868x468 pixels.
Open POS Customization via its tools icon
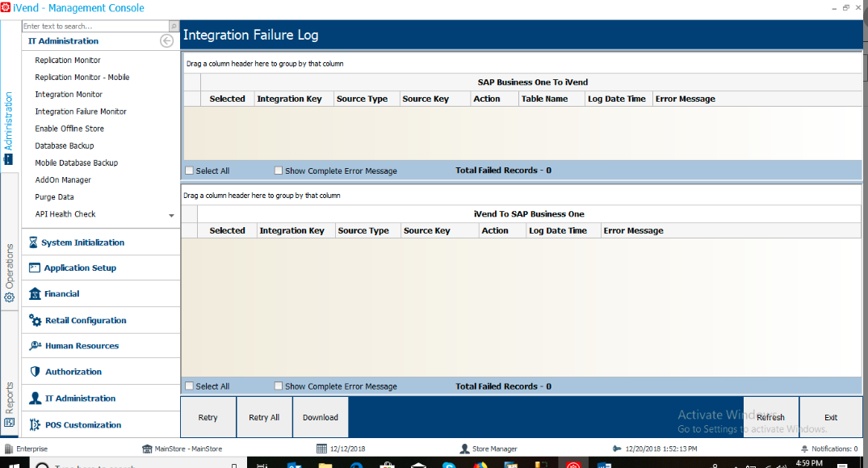[35, 425]
